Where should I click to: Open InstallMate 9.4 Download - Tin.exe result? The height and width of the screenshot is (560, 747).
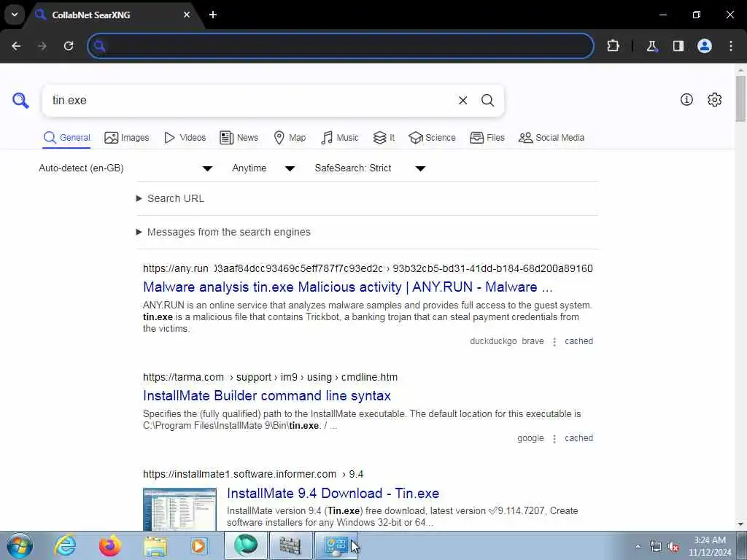[333, 494]
